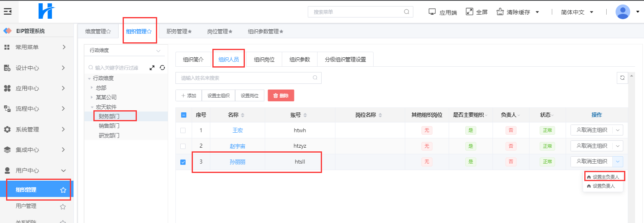This screenshot has width=644, height=223.
Task: Filter by 负责人 column dropdown
Action: 519,116
